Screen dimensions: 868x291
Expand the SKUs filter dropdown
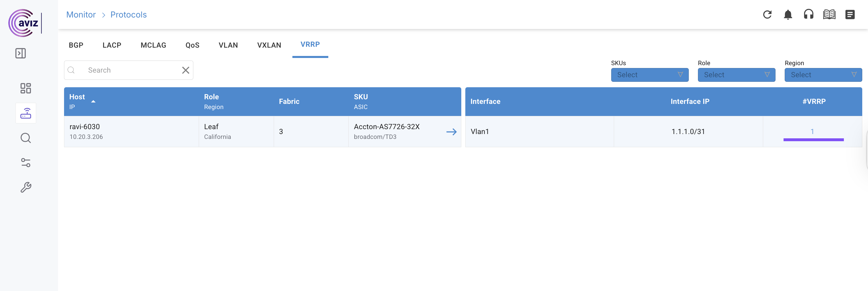tap(649, 75)
